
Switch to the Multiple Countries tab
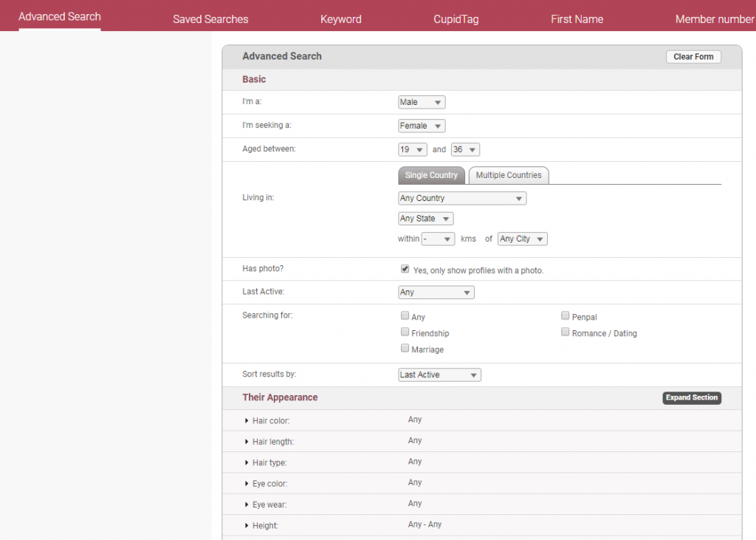508,176
